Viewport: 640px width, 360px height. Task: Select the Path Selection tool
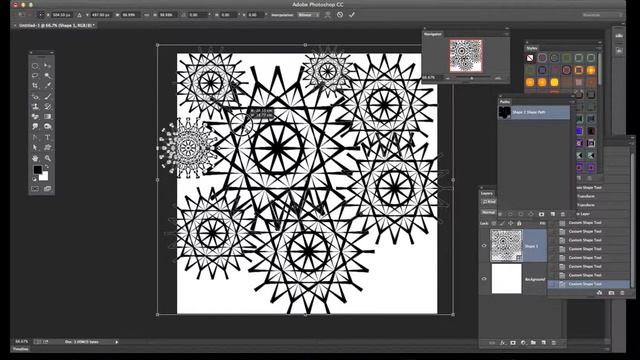point(35,148)
